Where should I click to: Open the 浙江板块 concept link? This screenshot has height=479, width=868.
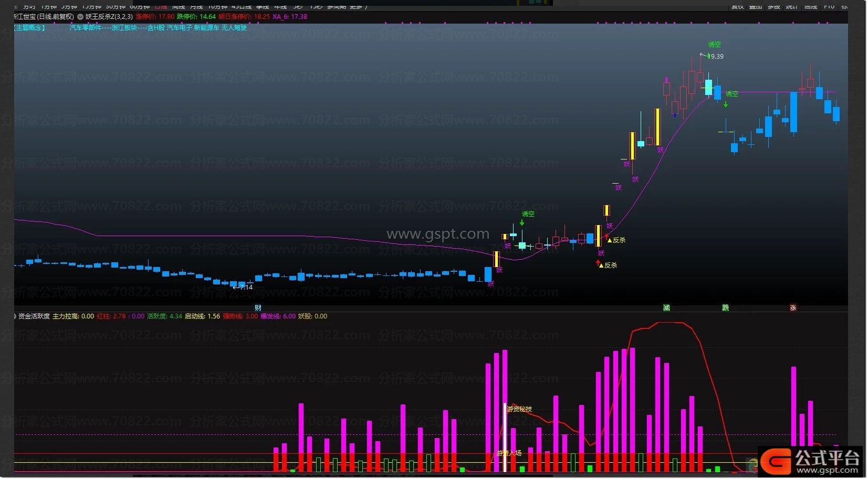(124, 28)
